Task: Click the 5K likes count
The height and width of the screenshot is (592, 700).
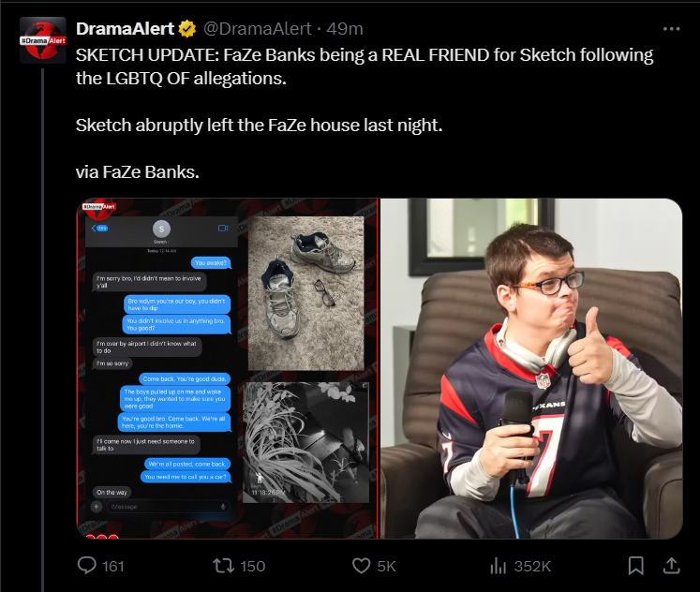Action: tap(386, 566)
